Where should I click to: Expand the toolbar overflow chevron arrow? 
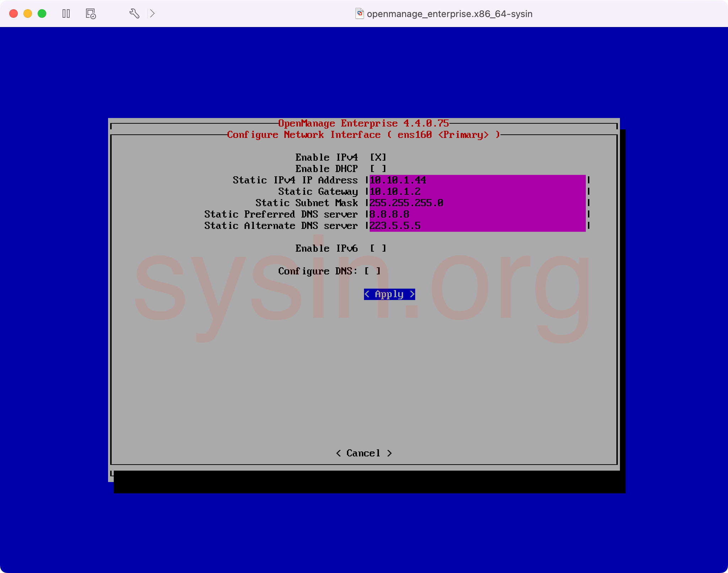coord(152,14)
